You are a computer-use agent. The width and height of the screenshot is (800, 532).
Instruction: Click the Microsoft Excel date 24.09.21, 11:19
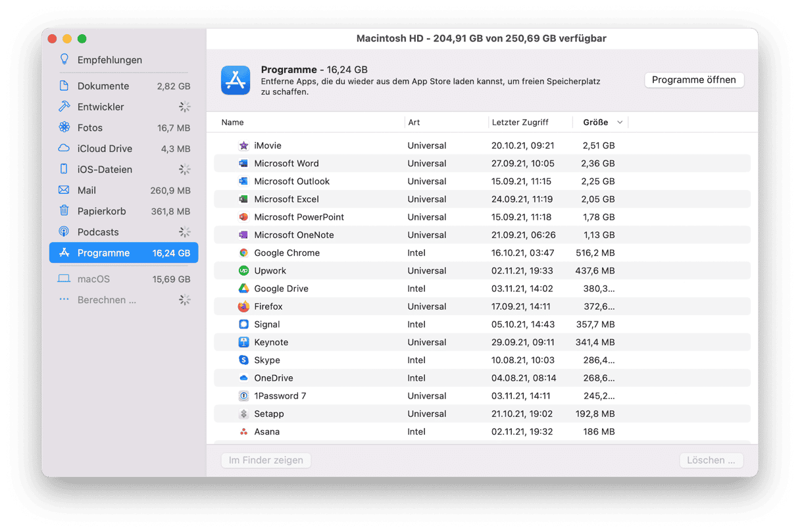[522, 199]
